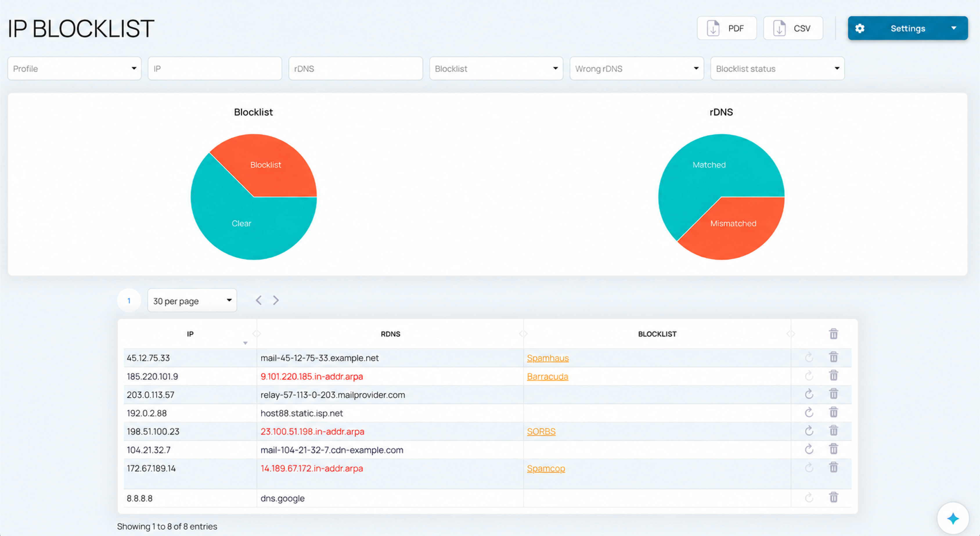Screen dimensions: 980x536
Task: Refresh the 203.0.113.57 row check
Action: point(809,394)
